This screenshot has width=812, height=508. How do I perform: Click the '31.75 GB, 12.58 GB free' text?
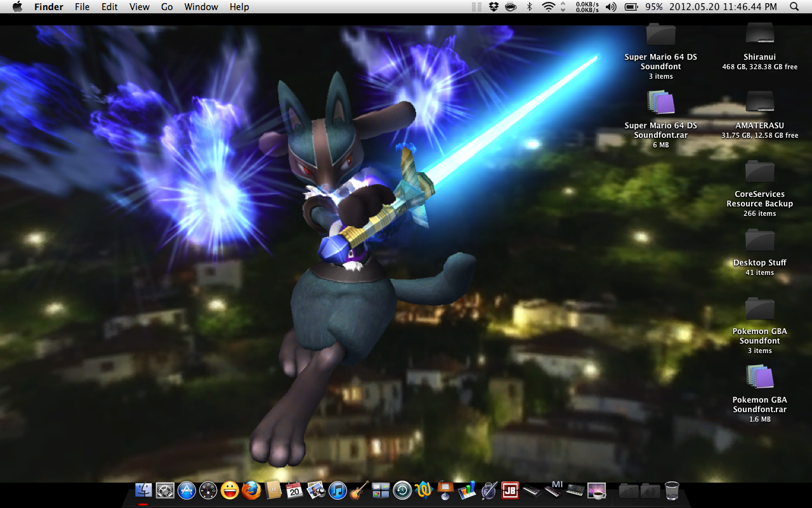point(760,135)
